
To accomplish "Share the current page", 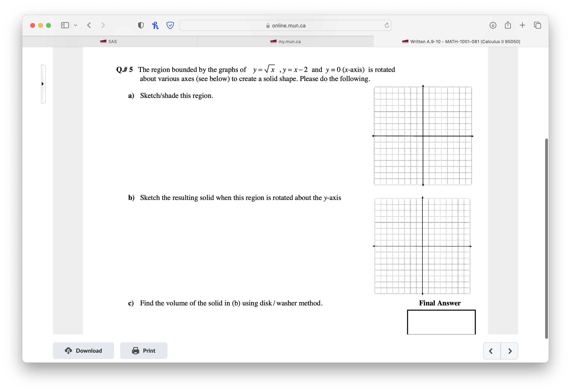I will 507,25.
